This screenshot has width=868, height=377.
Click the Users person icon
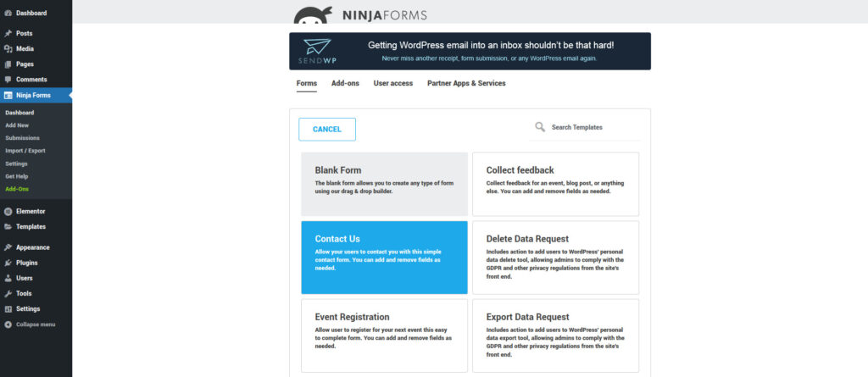tap(8, 279)
